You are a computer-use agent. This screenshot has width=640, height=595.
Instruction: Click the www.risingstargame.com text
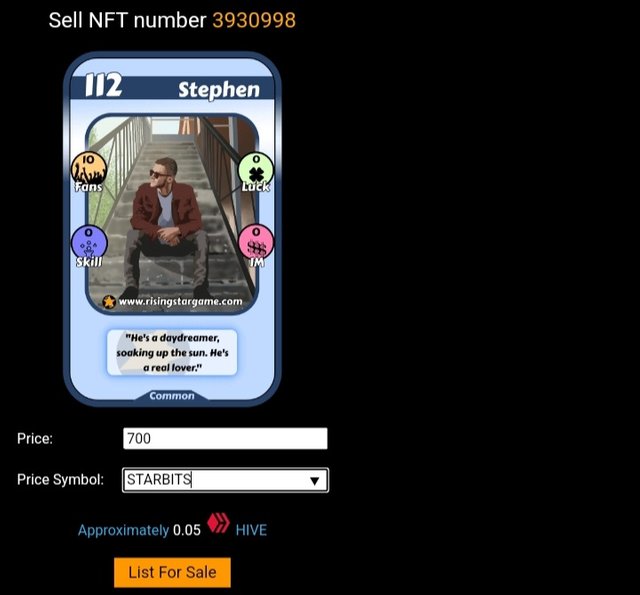click(181, 302)
